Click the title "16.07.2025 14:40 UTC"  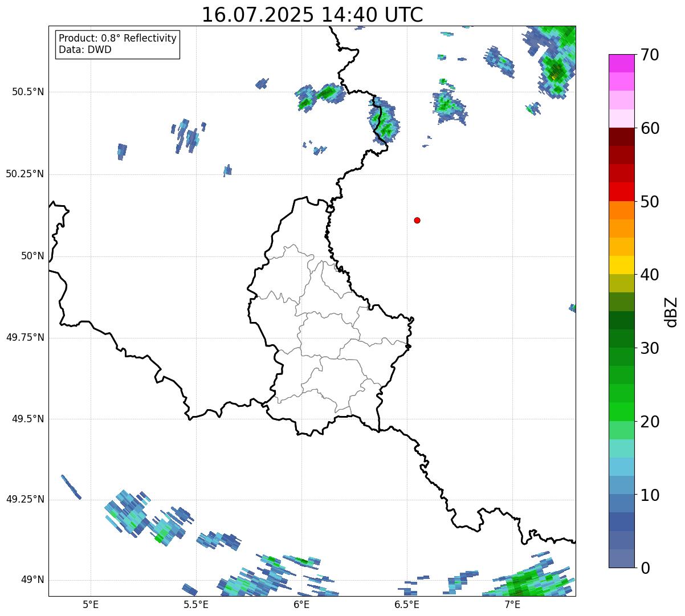pyautogui.click(x=312, y=15)
